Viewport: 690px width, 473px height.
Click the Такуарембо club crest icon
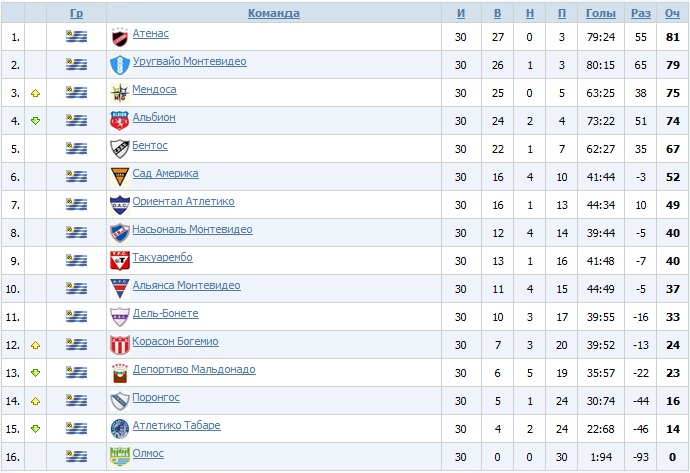pos(119,261)
